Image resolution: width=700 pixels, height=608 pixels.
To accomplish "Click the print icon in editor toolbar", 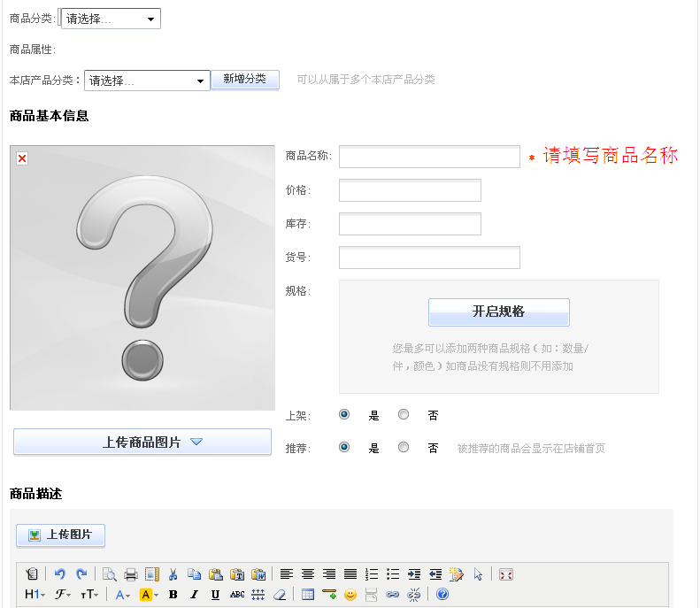I will (x=130, y=574).
